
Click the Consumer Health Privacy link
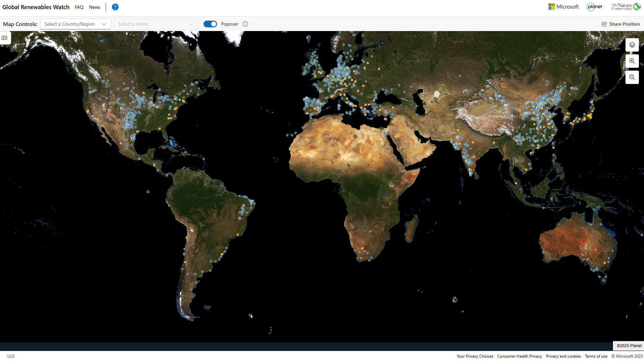point(519,356)
